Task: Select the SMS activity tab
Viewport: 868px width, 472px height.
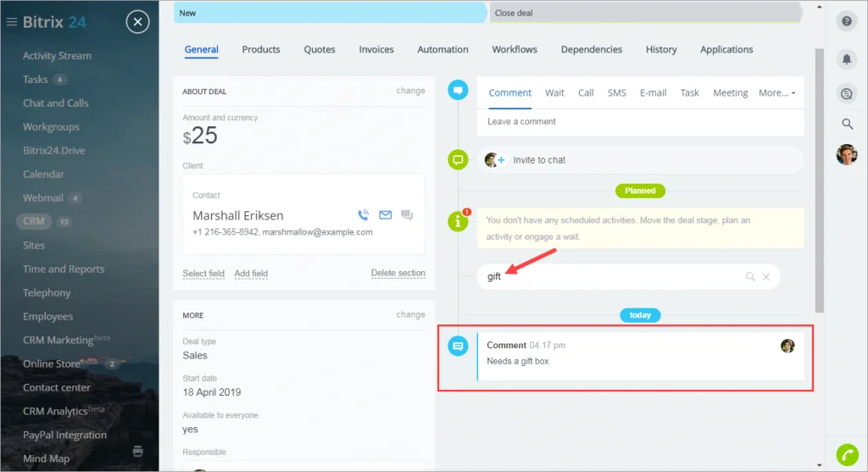Action: [617, 93]
